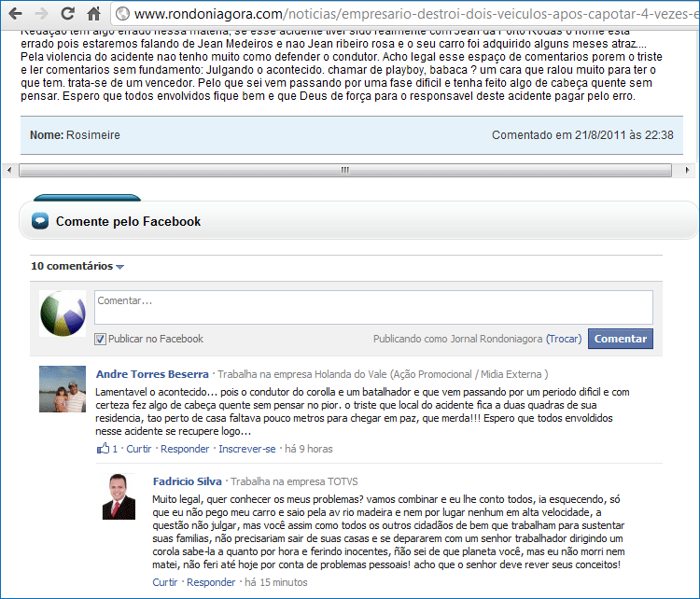The image size is (700, 599).
Task: Go back with the browser back arrow
Action: click(x=15, y=14)
